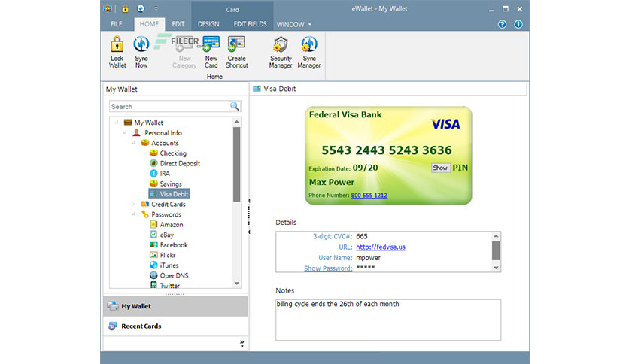Collapse the Accounts category

coord(134,143)
